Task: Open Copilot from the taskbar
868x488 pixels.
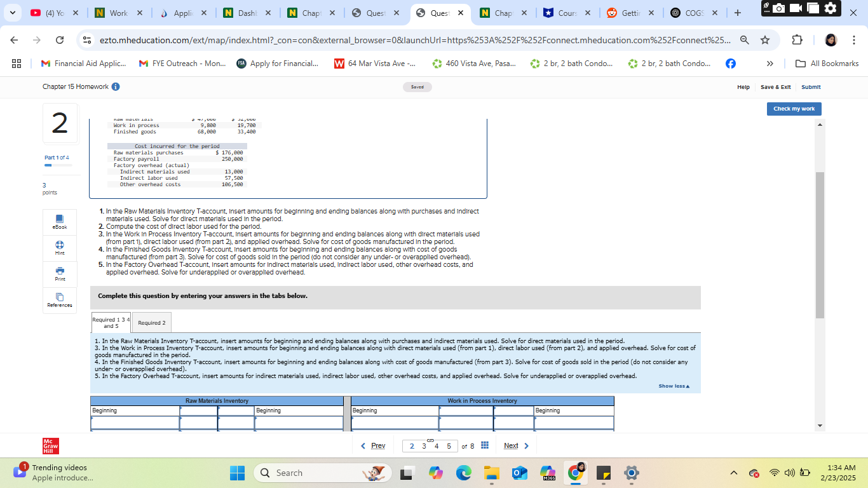Action: tap(435, 473)
